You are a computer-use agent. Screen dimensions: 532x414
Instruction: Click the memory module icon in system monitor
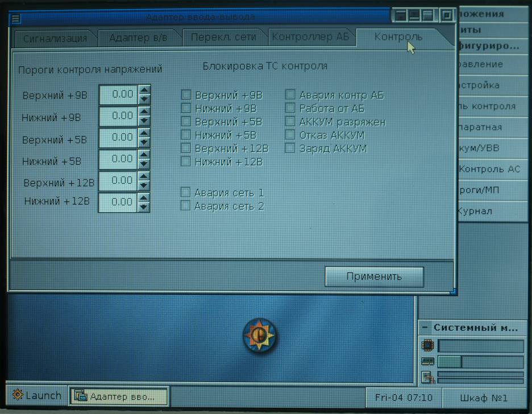coord(427,362)
